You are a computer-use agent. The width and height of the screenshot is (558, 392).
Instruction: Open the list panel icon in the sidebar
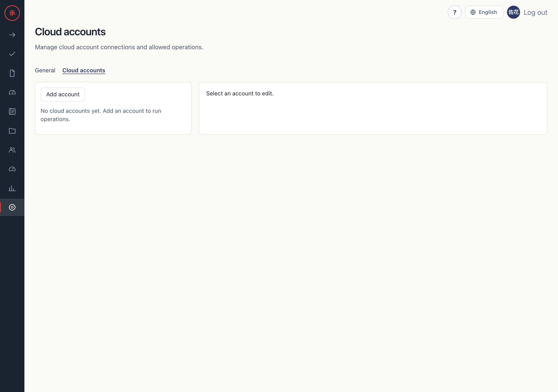[12, 112]
